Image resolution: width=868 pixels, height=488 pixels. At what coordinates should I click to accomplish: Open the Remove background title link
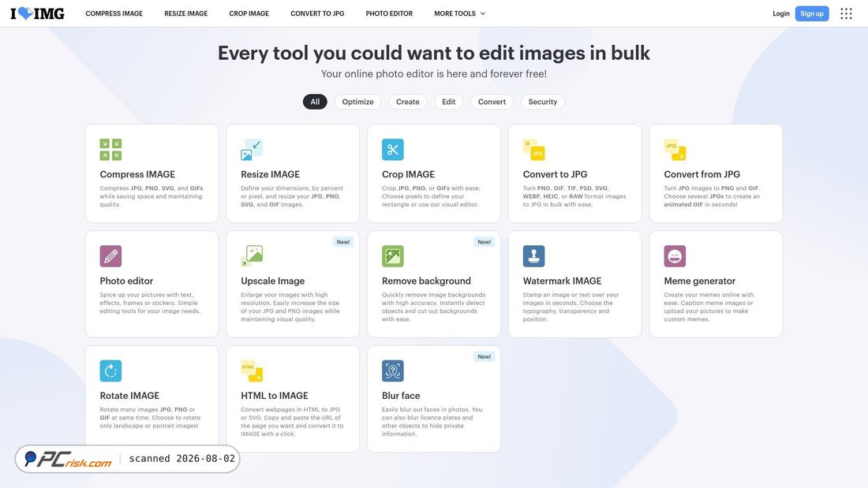[x=426, y=281]
